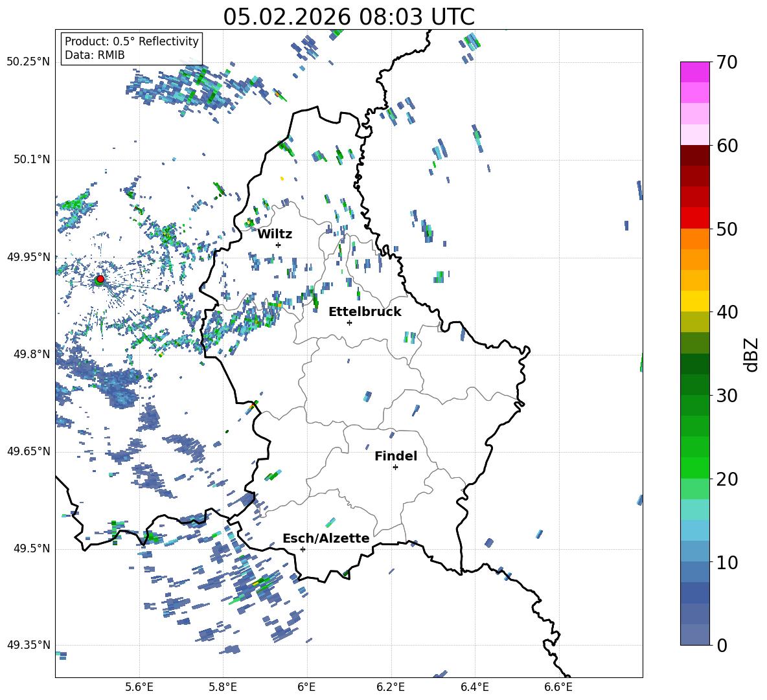767x700 pixels.
Task: Click the 6.4°E longitude label
Action: [474, 687]
